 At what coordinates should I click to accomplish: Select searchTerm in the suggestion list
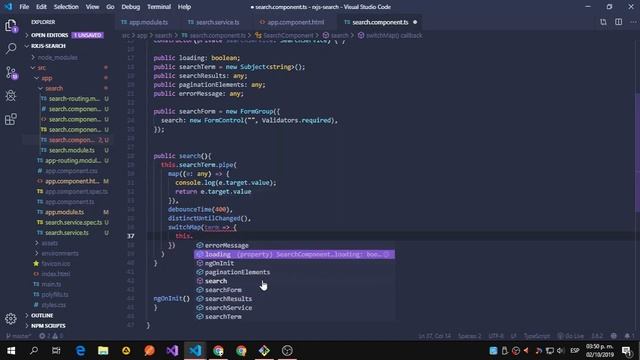294,317
